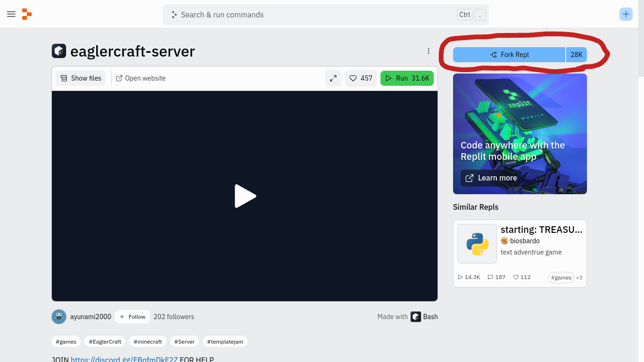This screenshot has height=362, width=644.
Task: Click 202 followers text
Action: [174, 317]
